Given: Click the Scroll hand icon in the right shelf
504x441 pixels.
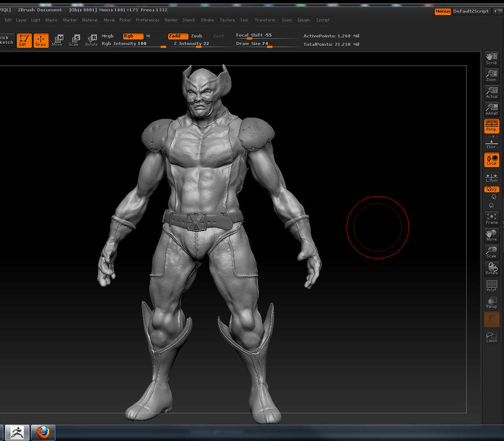Looking at the screenshot, I should (x=491, y=59).
